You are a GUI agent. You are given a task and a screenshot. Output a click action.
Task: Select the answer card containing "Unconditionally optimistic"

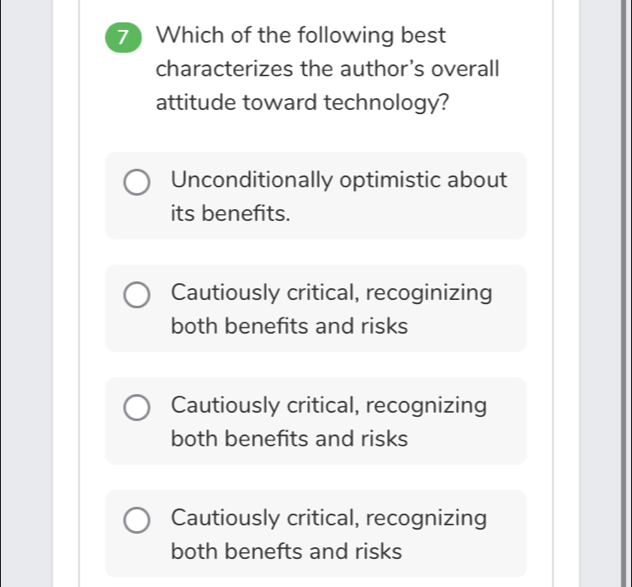click(x=316, y=196)
